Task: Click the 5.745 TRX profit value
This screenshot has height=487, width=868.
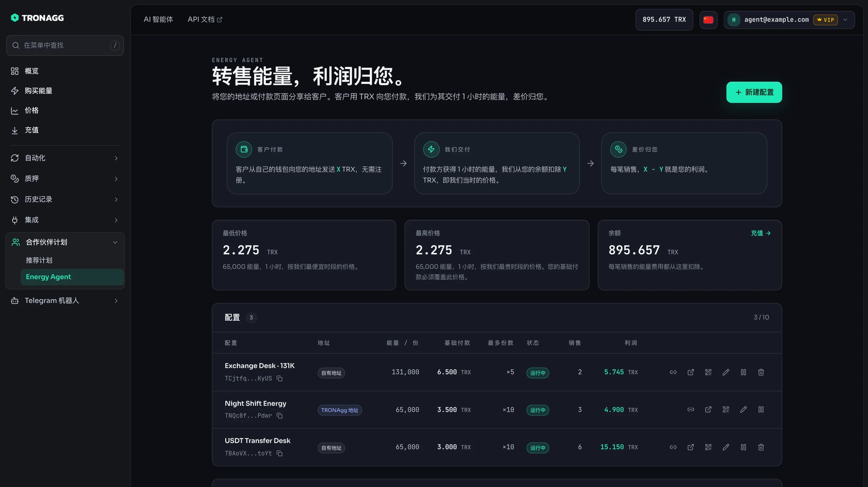Action: click(621, 372)
